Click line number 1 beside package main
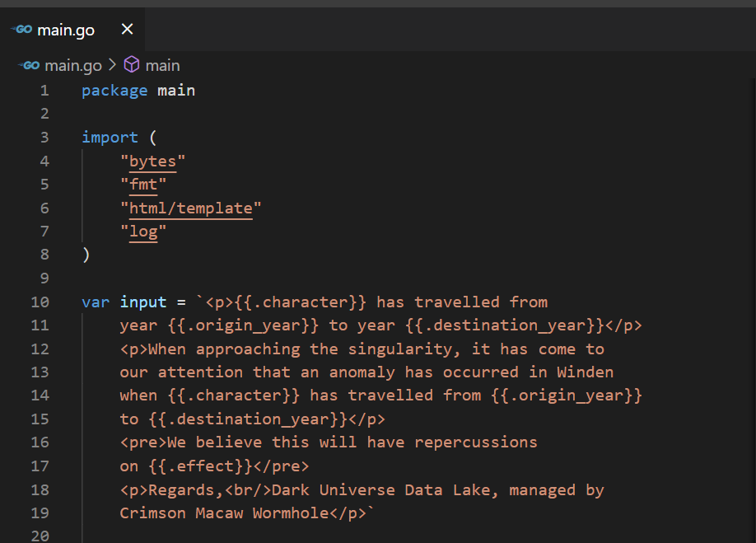 [44, 90]
